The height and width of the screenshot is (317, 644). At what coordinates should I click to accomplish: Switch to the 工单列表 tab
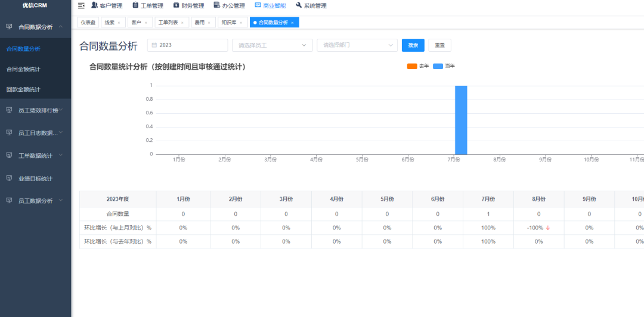(168, 23)
